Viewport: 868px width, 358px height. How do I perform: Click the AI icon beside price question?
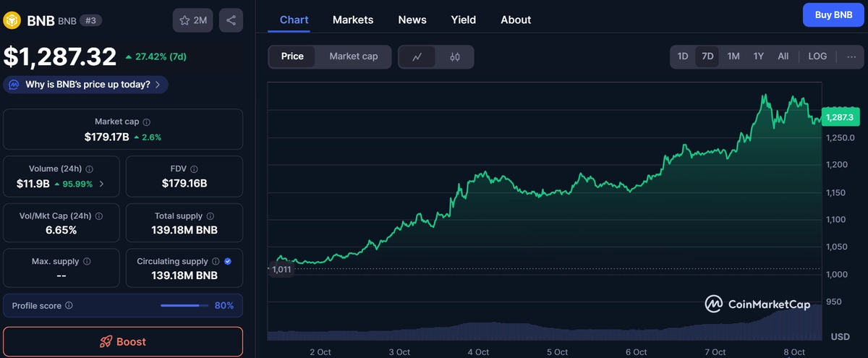pos(14,85)
